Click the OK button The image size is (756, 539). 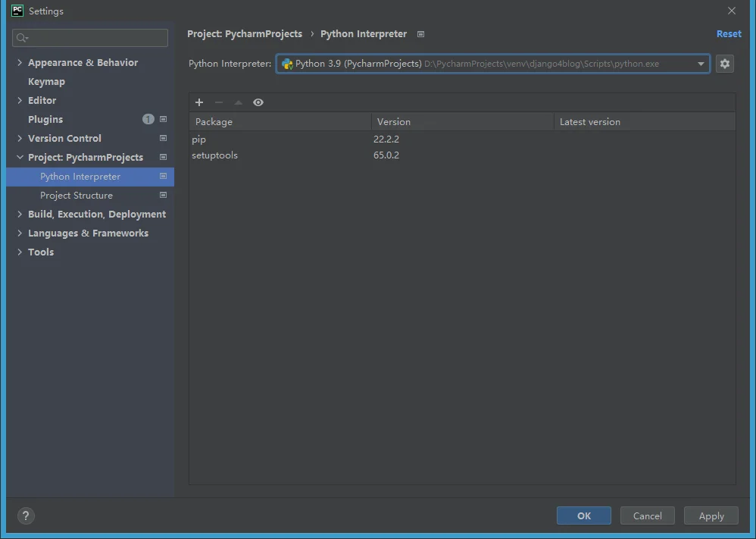(x=584, y=515)
